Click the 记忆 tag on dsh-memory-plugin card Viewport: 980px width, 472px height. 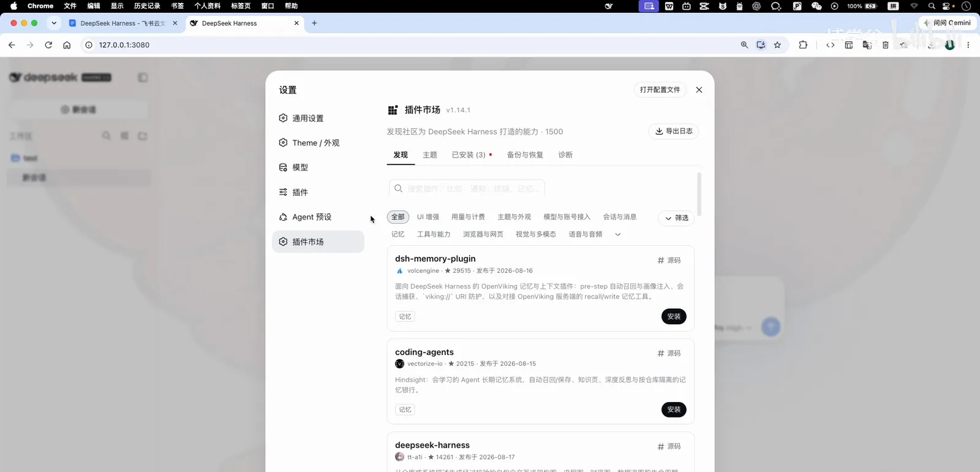[x=405, y=317]
